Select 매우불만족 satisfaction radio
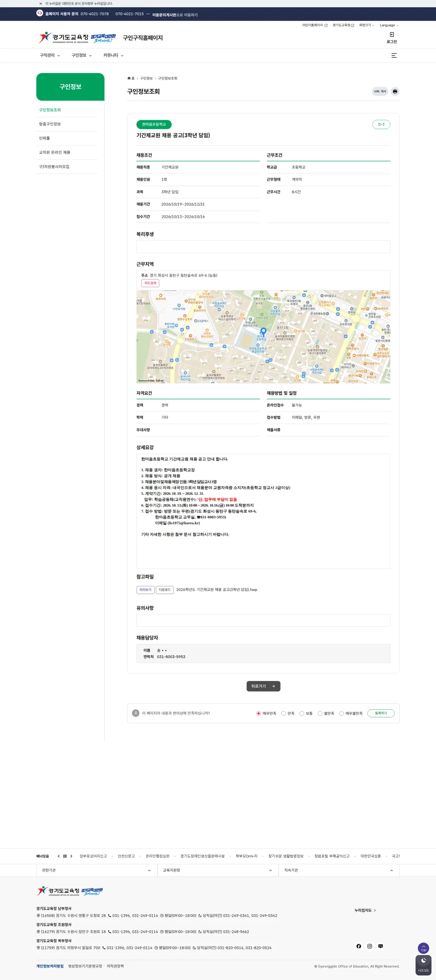 (341, 713)
